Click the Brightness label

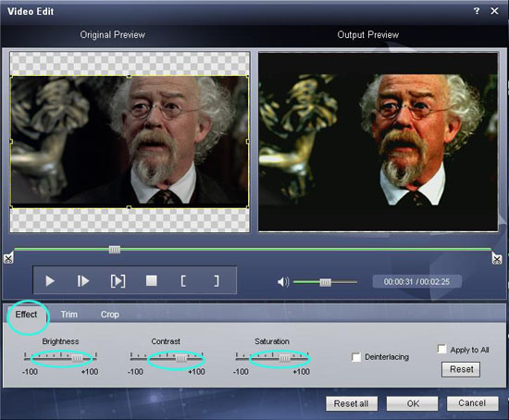click(x=60, y=341)
